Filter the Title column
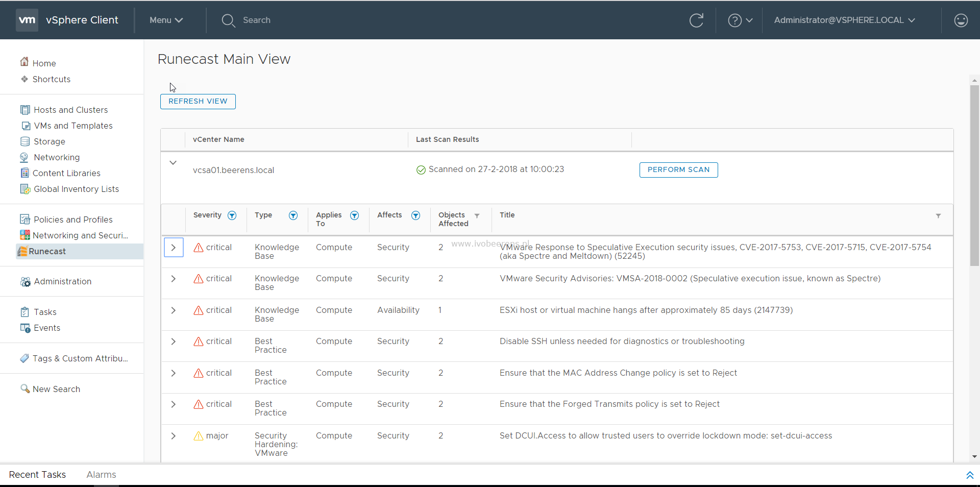Screen dimensions: 980x487 tap(938, 216)
